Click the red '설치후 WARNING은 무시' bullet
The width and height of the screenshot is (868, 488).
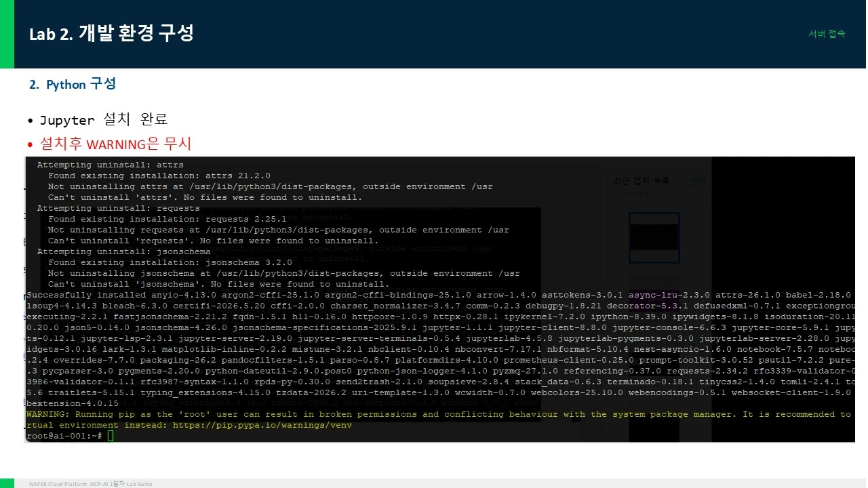click(x=115, y=144)
